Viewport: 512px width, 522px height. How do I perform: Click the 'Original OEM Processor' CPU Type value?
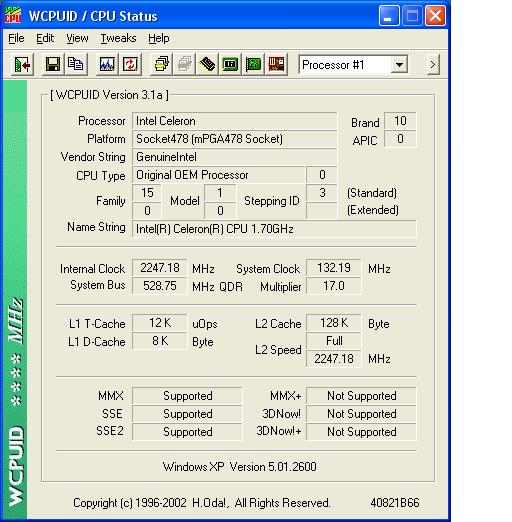[x=219, y=175]
